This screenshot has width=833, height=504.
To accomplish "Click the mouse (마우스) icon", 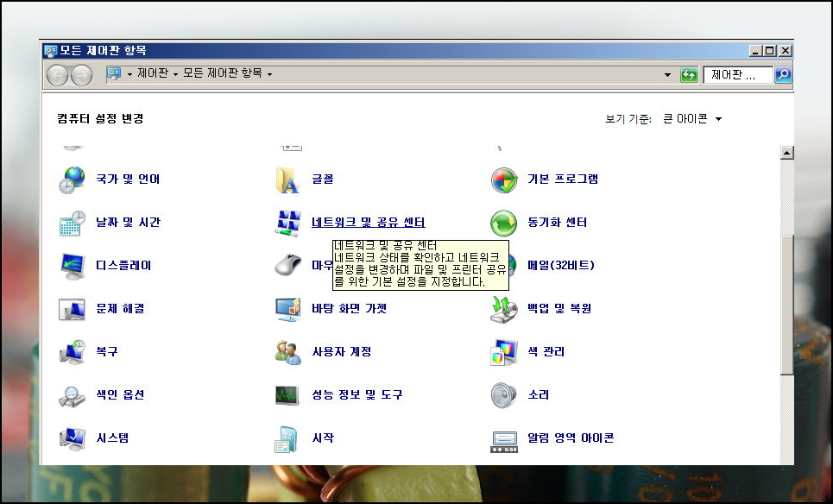I will pyautogui.click(x=287, y=264).
